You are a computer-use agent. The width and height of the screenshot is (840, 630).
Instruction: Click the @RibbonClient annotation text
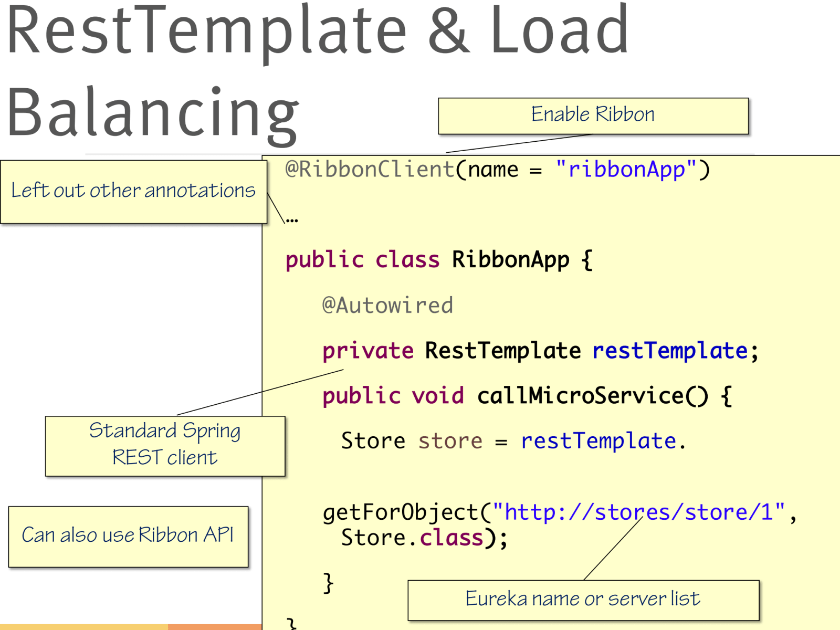tap(370, 170)
